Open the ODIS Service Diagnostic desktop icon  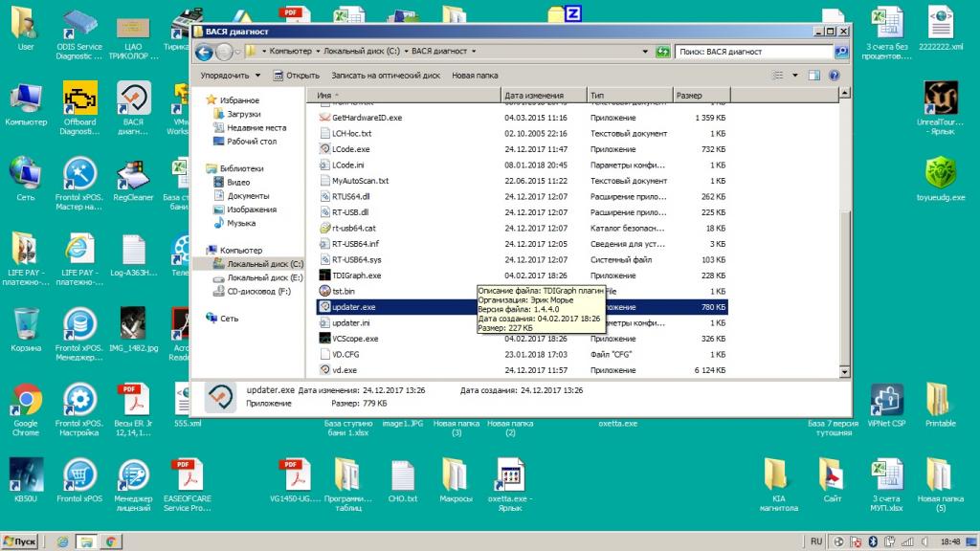pyautogui.click(x=78, y=35)
